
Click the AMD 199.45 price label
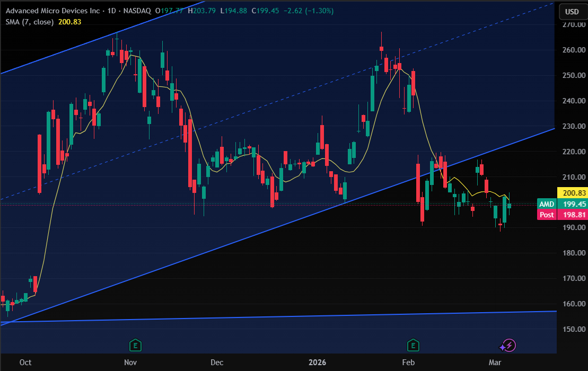pos(561,204)
